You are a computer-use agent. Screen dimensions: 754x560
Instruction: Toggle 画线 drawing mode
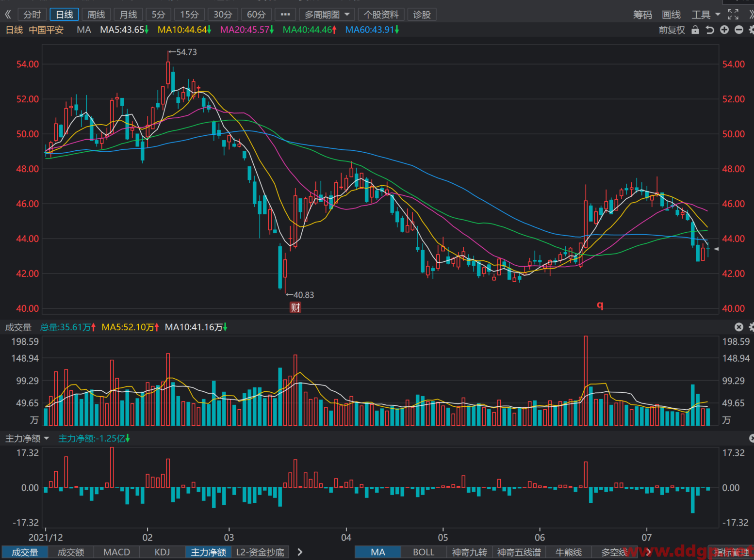[672, 15]
